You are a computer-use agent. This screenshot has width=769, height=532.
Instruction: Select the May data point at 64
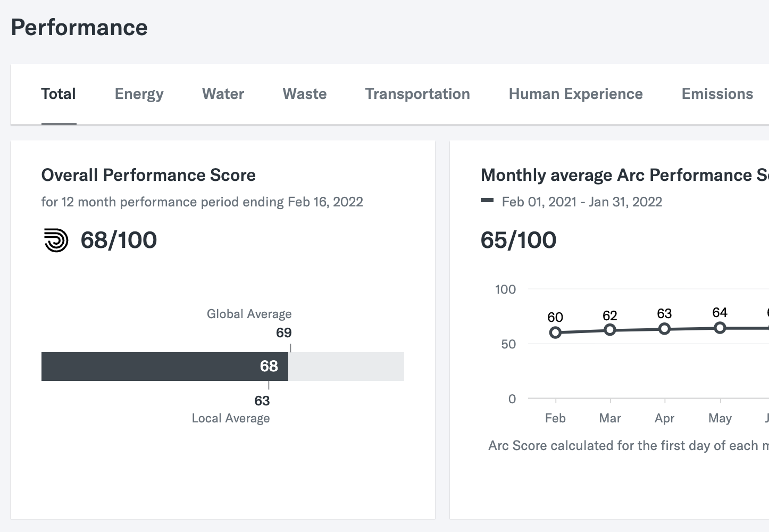click(x=720, y=328)
